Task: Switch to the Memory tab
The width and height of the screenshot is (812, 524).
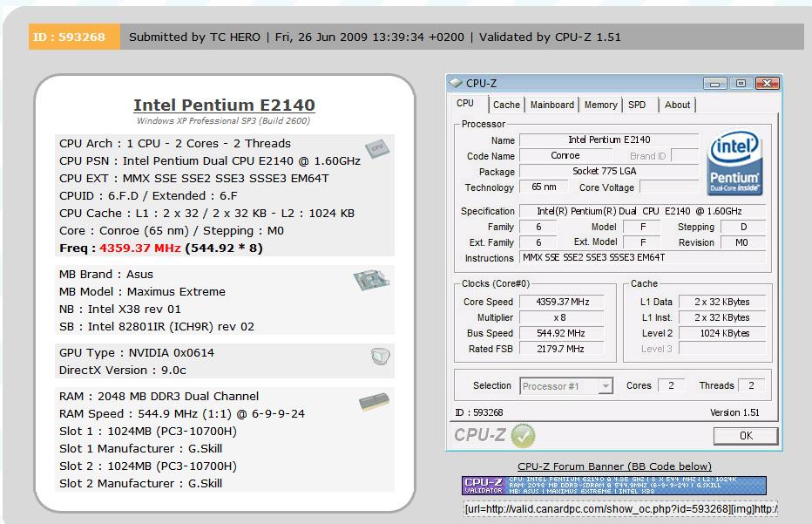Action: (600, 105)
